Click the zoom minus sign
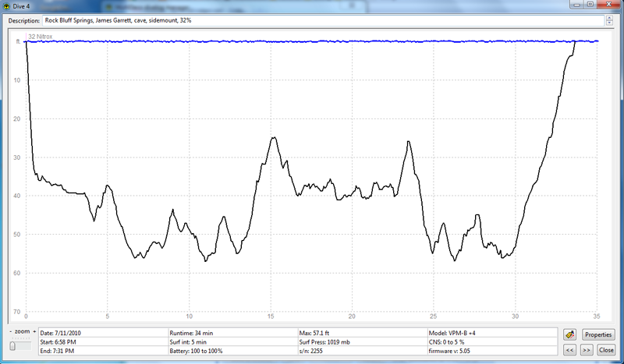The image size is (624, 364). pos(11,331)
